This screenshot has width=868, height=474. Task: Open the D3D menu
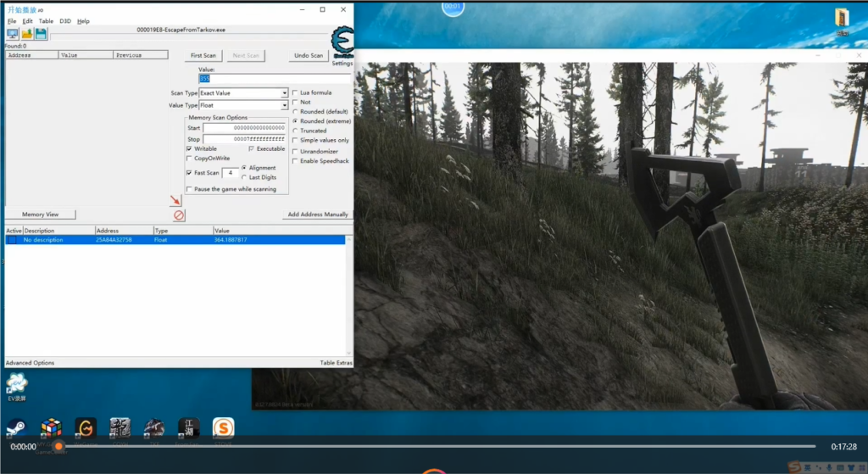coord(65,21)
